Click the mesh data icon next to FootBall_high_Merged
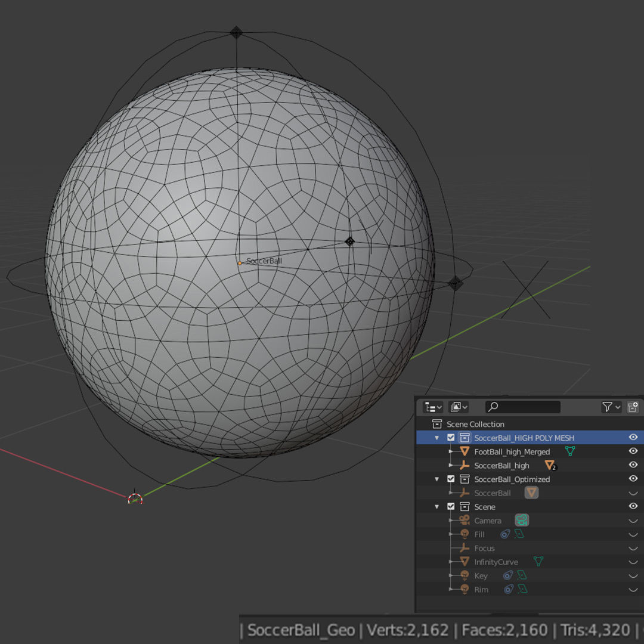This screenshot has width=644, height=644. pyautogui.click(x=570, y=452)
